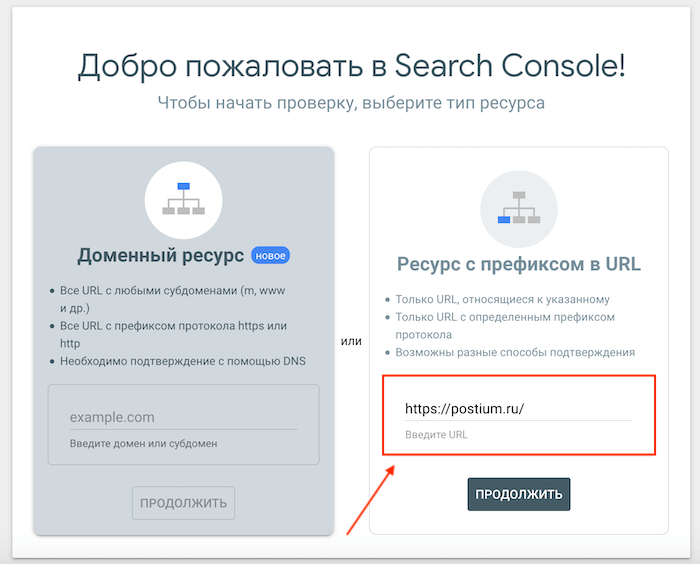Click the URL field containing https://postium.ru/
Viewport: 700px width, 564px height.
(x=519, y=409)
